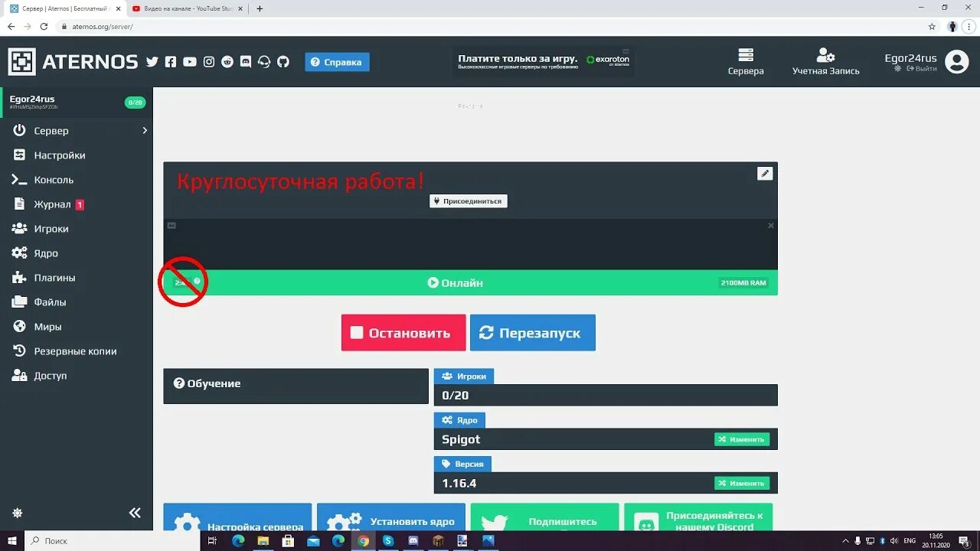Bookmark this page with star icon
The height and width of the screenshot is (551, 980).
932,26
